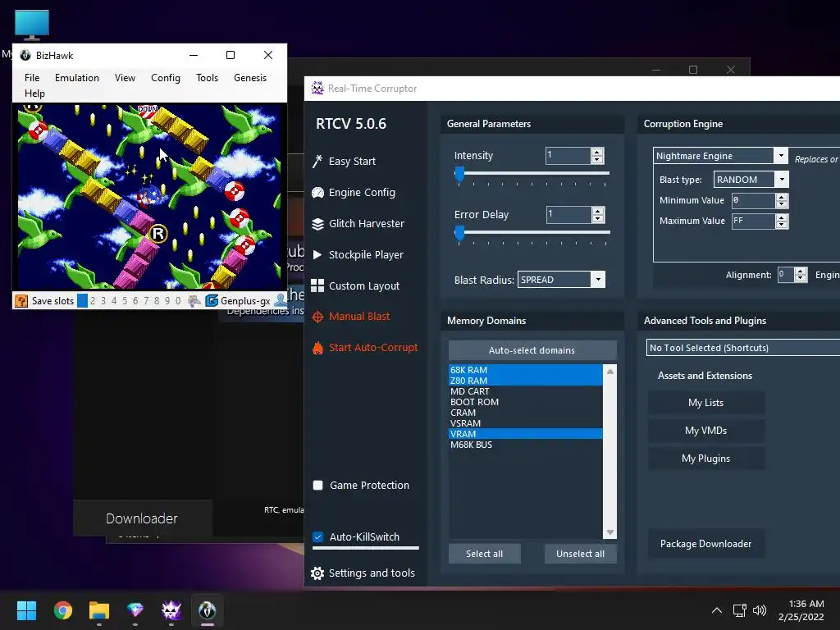Open the No Tool Selected dropdown

tap(743, 348)
